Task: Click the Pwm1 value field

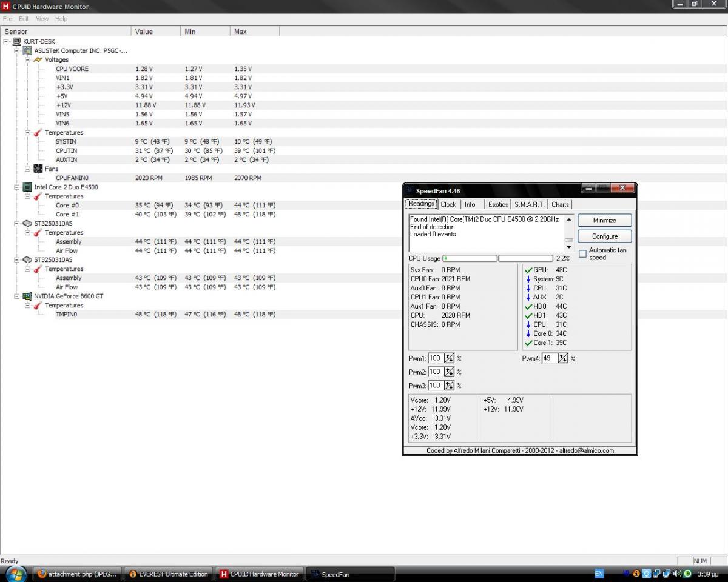Action: (x=436, y=358)
